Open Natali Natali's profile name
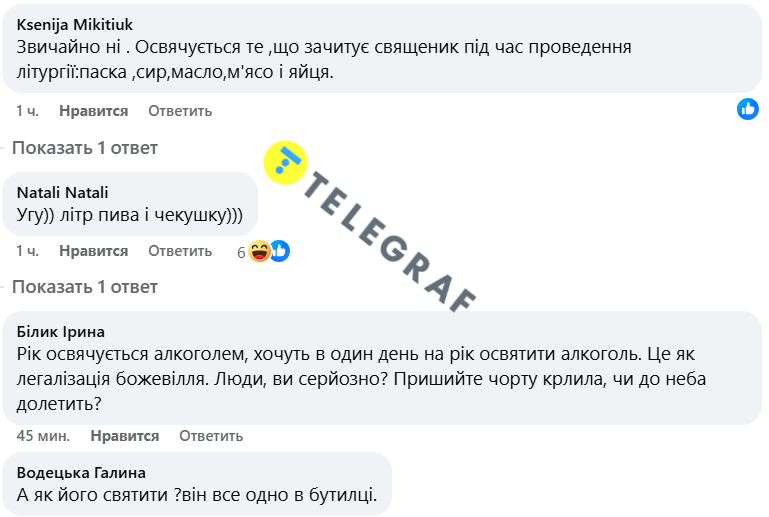The height and width of the screenshot is (517, 769). click(x=63, y=193)
